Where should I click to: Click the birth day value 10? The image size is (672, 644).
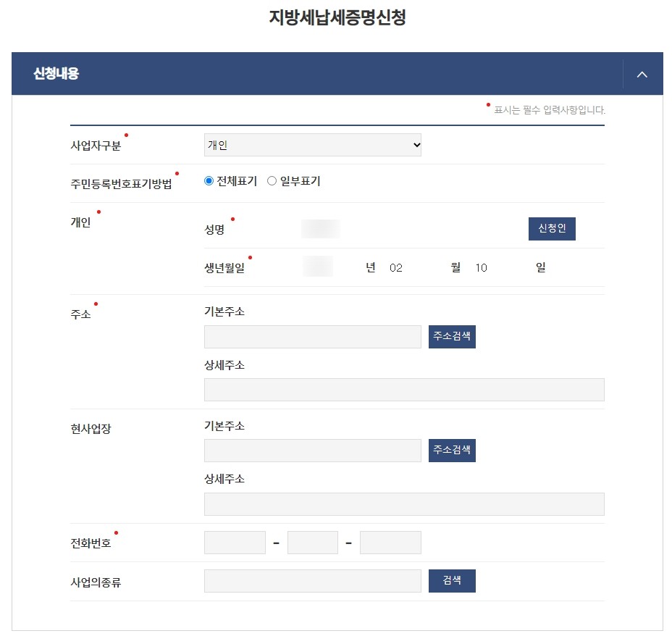click(x=481, y=268)
